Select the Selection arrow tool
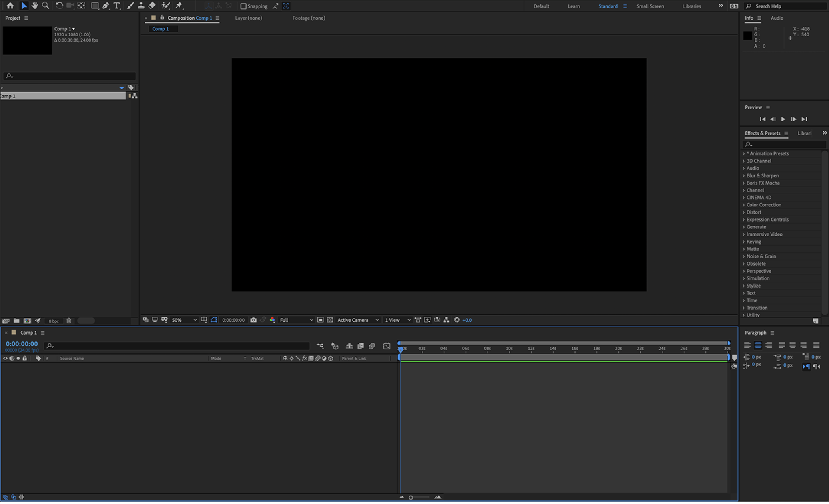 [x=24, y=6]
